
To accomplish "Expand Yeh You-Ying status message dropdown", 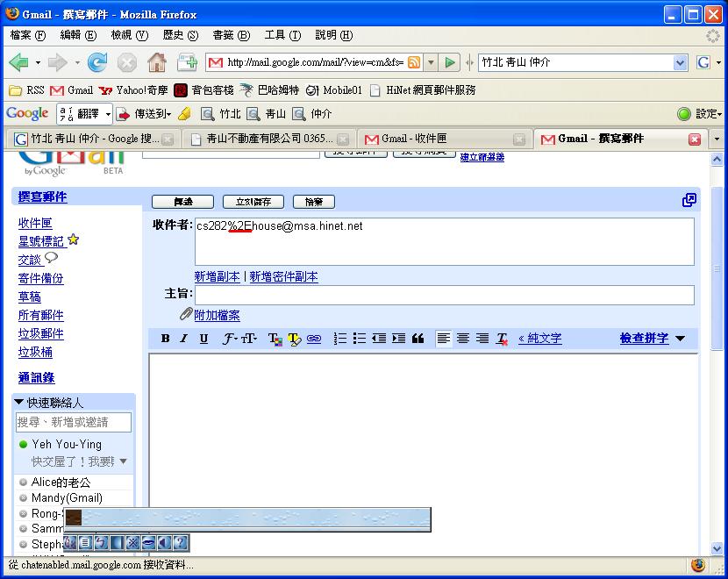I will click(x=123, y=461).
